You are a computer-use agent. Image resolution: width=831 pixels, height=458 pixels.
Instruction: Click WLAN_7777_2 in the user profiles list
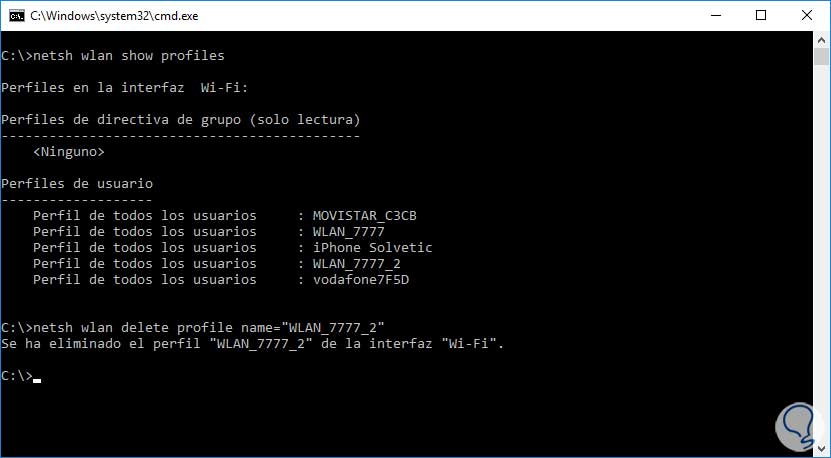pyautogui.click(x=357, y=263)
